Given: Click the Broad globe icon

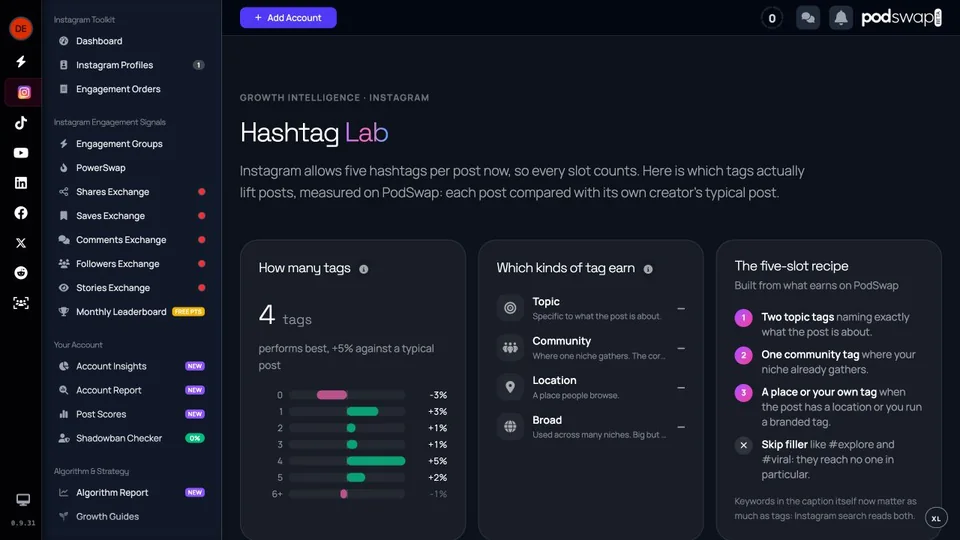Looking at the screenshot, I should (x=510, y=427).
